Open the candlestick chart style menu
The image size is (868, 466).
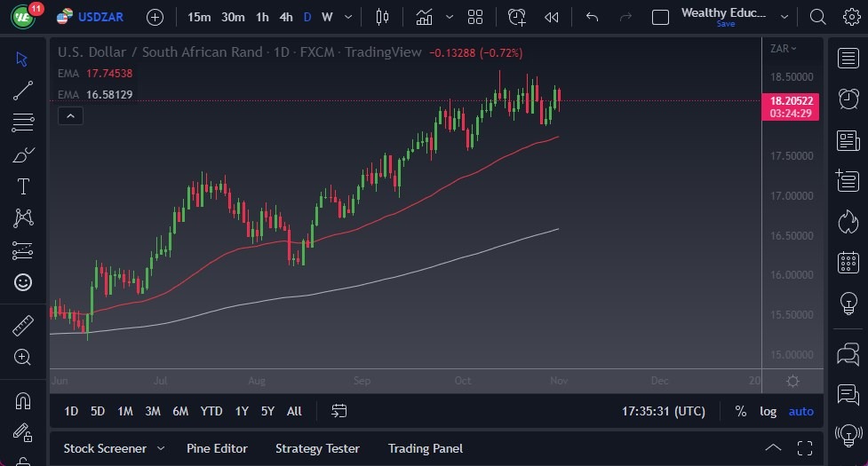tap(382, 17)
